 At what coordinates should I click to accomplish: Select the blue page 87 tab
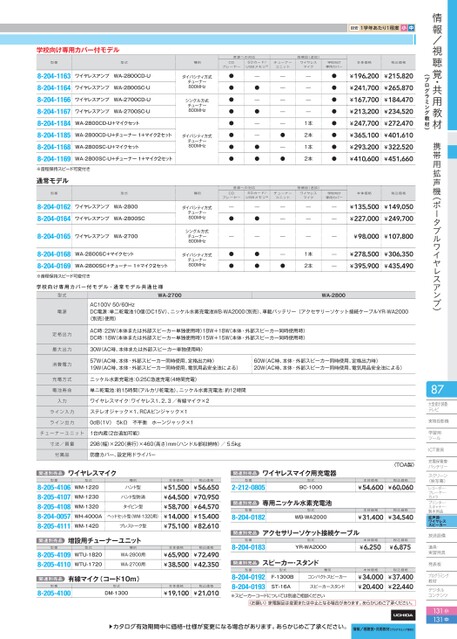point(442,390)
